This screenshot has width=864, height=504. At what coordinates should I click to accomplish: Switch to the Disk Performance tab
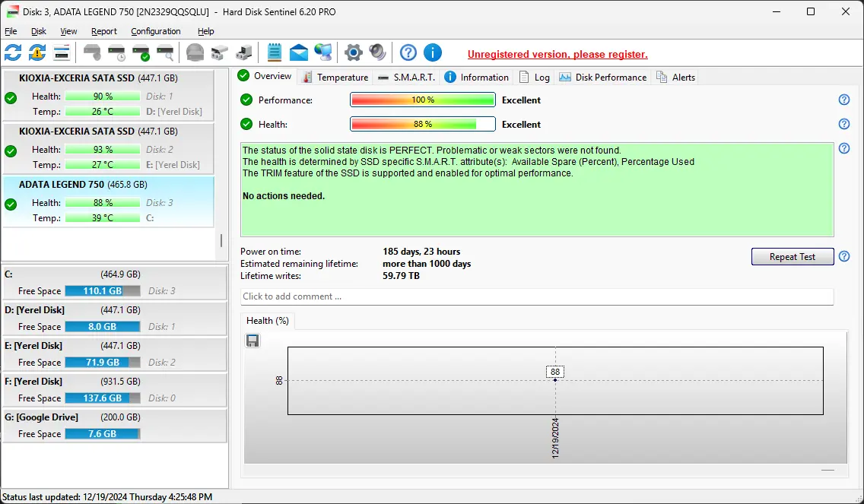pyautogui.click(x=603, y=77)
